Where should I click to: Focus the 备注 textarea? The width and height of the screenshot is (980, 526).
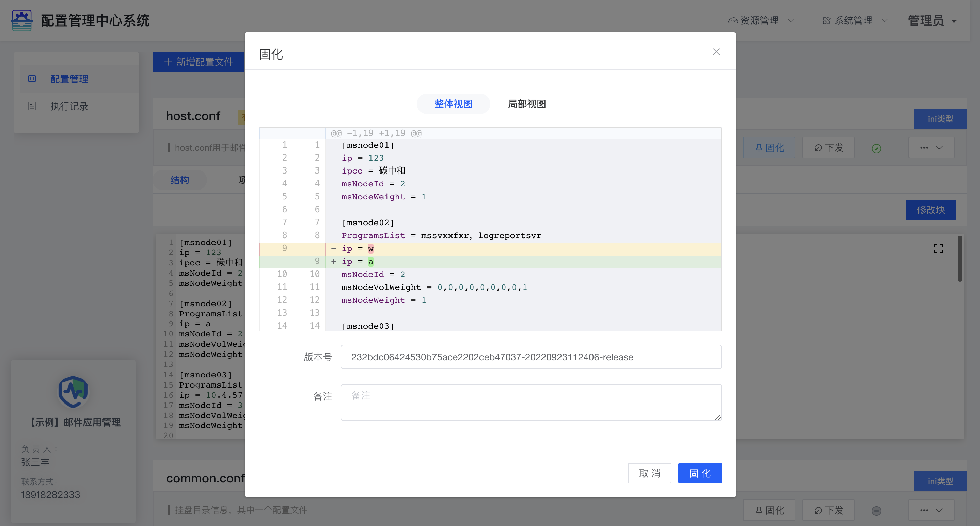click(531, 402)
